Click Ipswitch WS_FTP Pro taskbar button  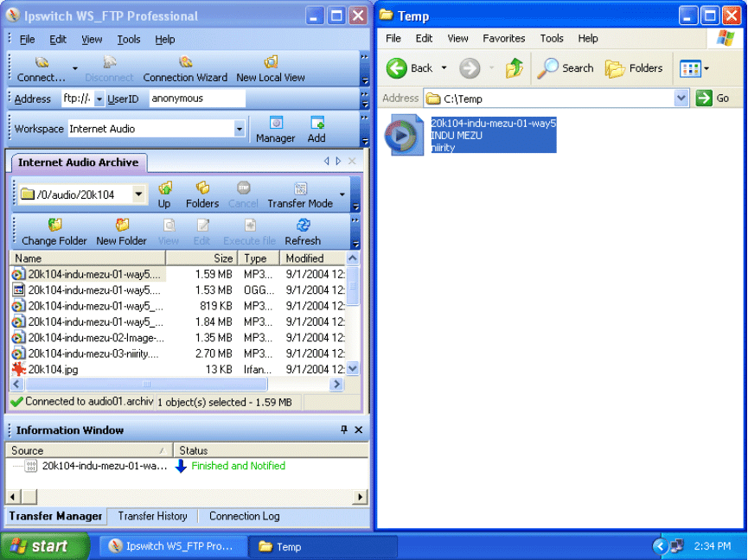174,547
